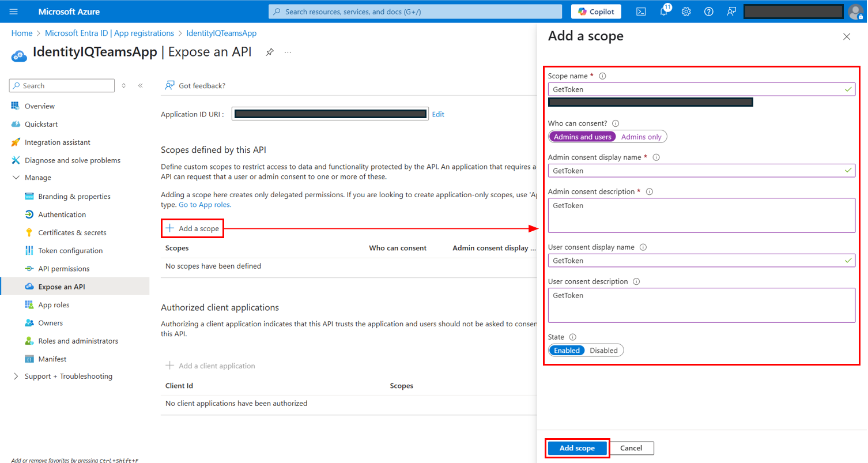
Task: Choose Admins and users consent option
Action: click(x=582, y=137)
